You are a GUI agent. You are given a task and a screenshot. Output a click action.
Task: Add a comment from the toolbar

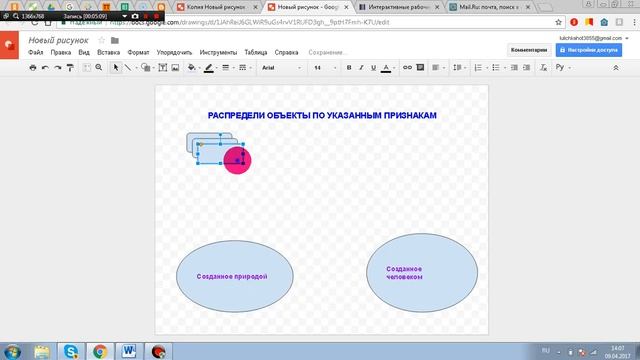pyautogui.click(x=420, y=68)
